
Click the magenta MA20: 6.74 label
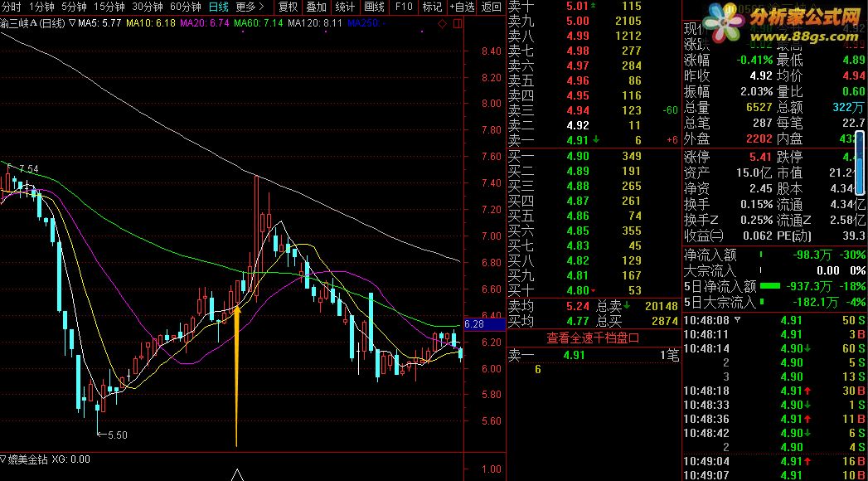[204, 23]
